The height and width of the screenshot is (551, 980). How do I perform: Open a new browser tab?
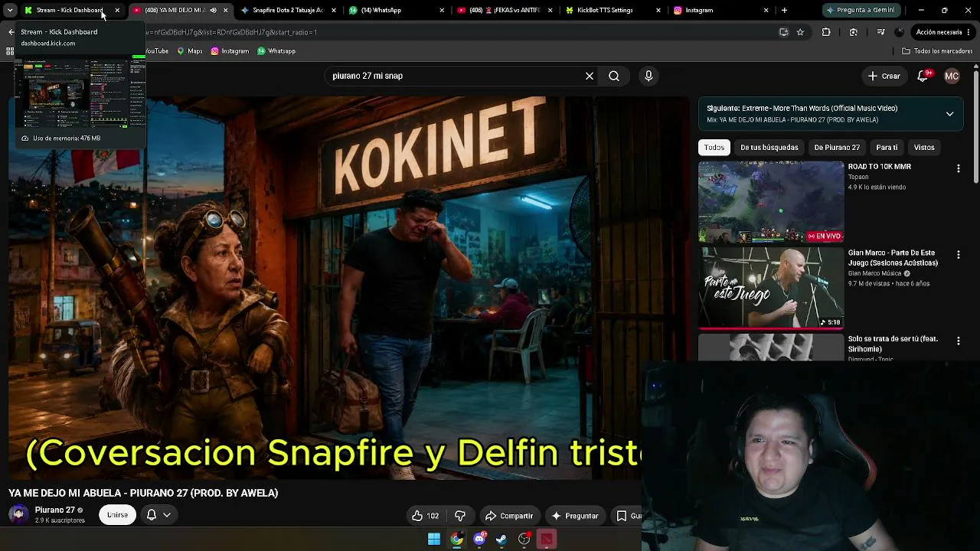(784, 10)
